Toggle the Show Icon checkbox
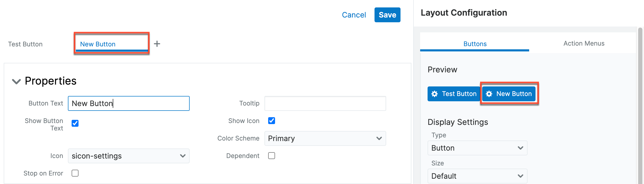Viewport: 644px width, 184px height. click(x=272, y=121)
